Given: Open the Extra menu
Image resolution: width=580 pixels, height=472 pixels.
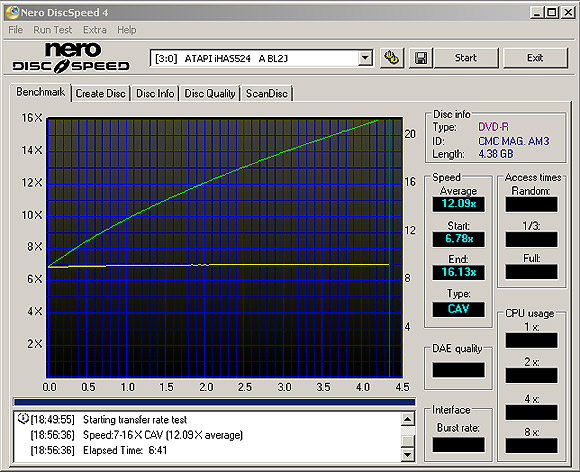Looking at the screenshot, I should (x=95, y=30).
